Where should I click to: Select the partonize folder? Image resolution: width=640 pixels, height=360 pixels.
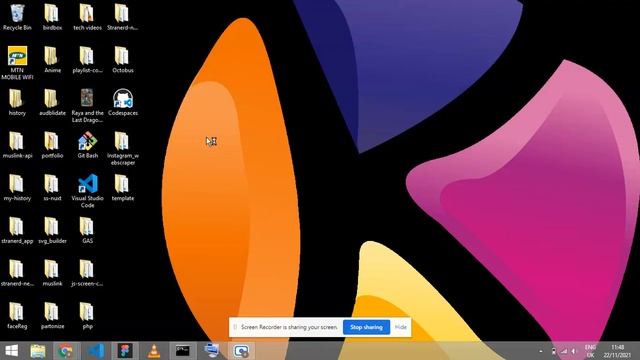click(x=52, y=316)
